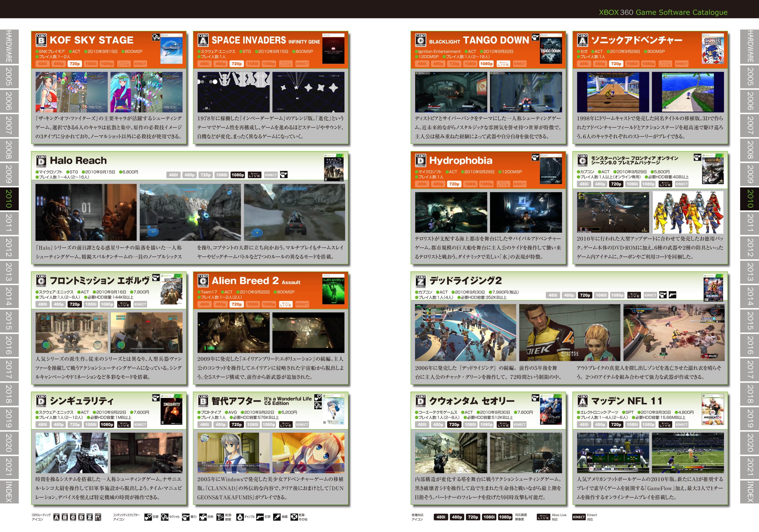Click the 'KOF SKY STAGE' title text
This screenshot has width=759, height=532.
(92, 40)
